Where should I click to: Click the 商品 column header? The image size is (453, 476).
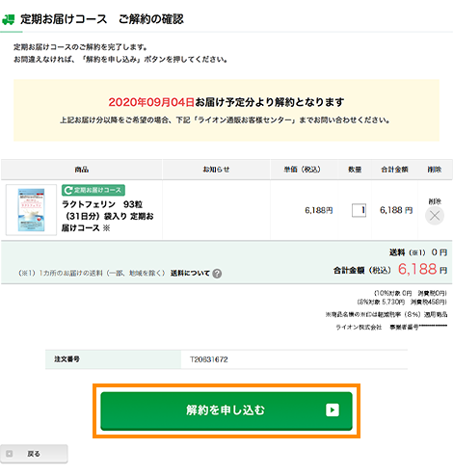[x=82, y=170]
